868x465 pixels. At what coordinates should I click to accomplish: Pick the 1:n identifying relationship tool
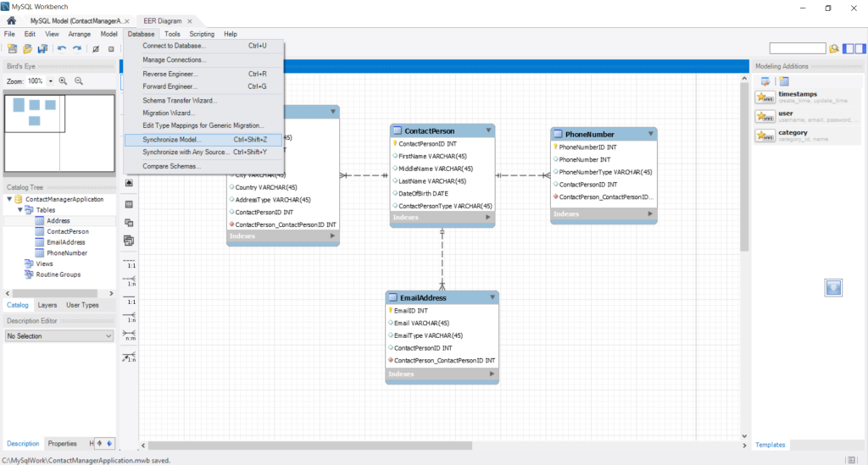[129, 318]
